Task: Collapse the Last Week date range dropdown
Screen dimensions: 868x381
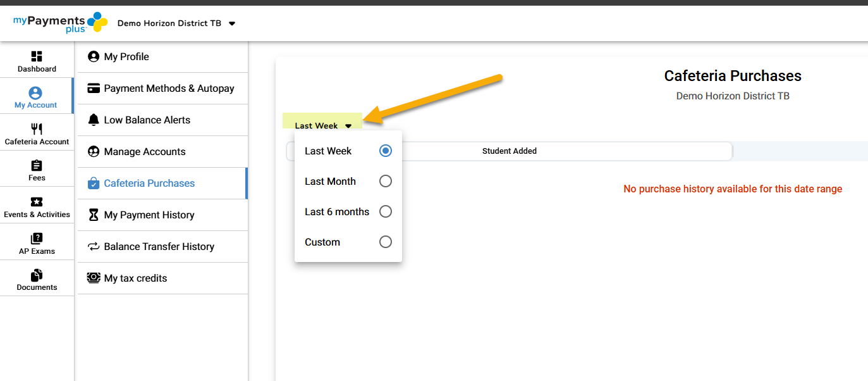Action: tap(322, 125)
